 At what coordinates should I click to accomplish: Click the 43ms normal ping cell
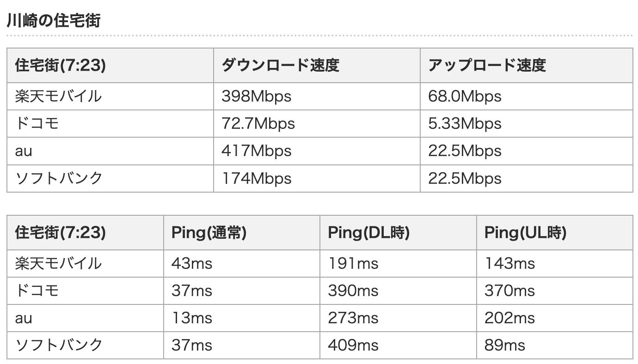pyautogui.click(x=192, y=263)
